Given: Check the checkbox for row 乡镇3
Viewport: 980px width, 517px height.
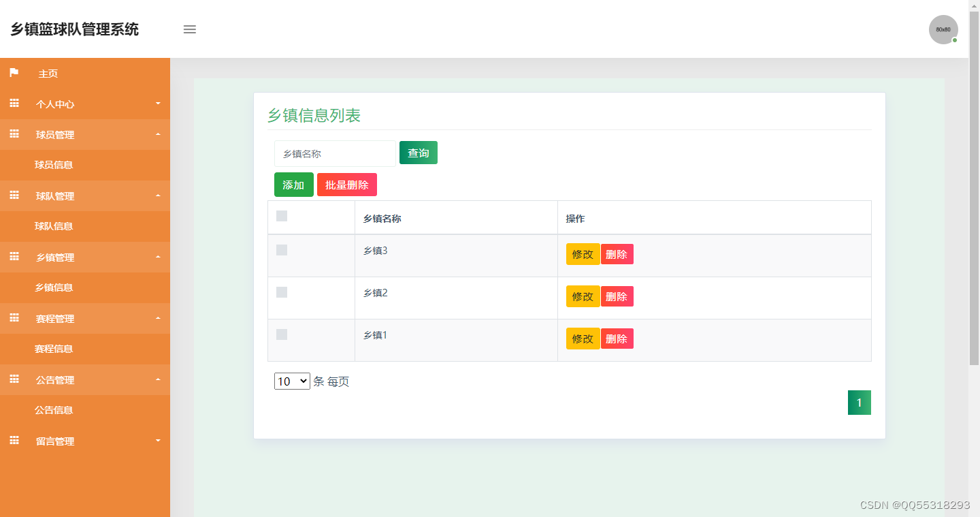Looking at the screenshot, I should (282, 250).
